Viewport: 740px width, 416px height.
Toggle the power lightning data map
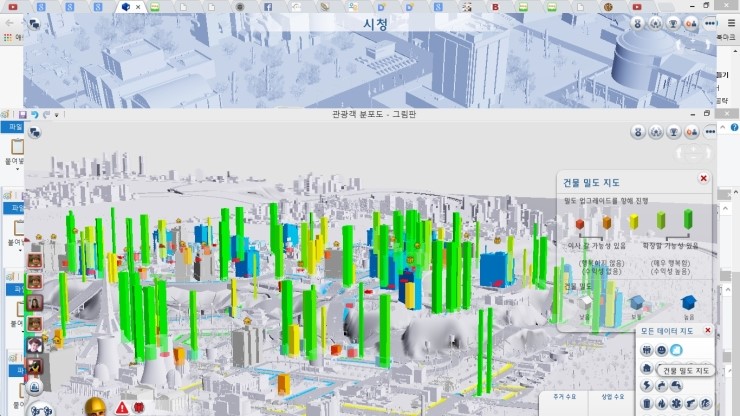tap(647, 386)
